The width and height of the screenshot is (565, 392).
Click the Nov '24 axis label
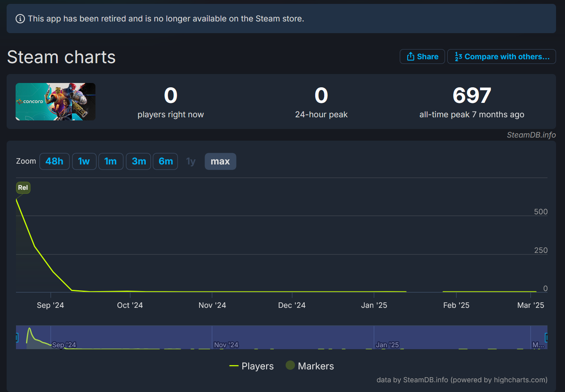click(212, 305)
